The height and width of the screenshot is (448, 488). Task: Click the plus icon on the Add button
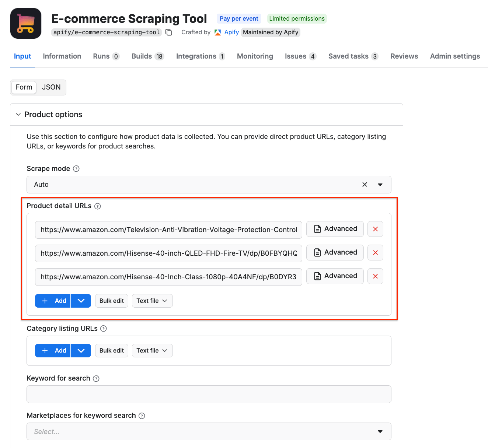tap(45, 301)
